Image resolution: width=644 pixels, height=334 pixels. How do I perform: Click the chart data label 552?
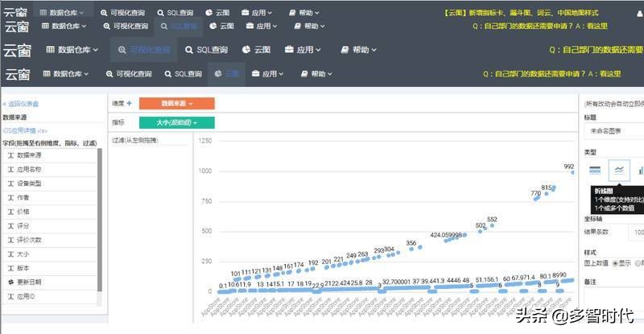(x=492, y=220)
